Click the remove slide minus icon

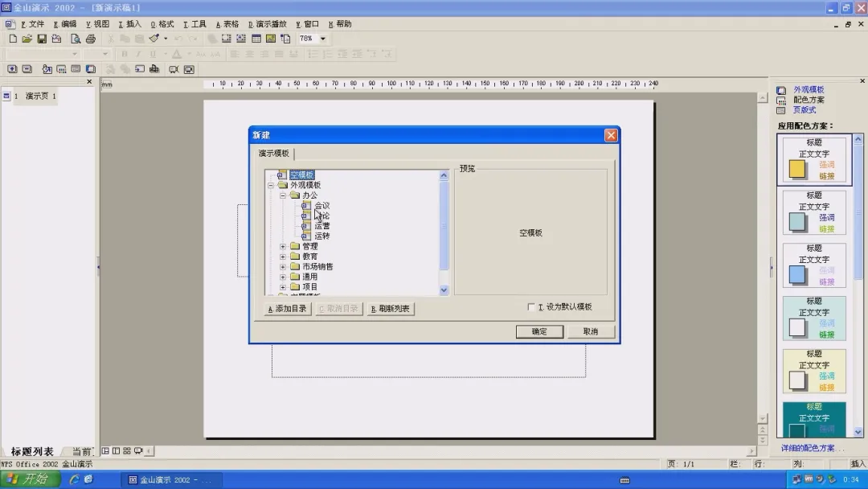[27, 69]
